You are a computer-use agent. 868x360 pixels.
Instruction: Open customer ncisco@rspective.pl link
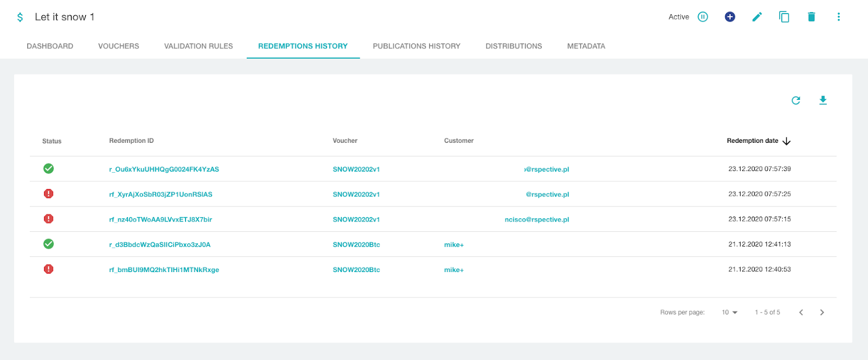coord(537,220)
